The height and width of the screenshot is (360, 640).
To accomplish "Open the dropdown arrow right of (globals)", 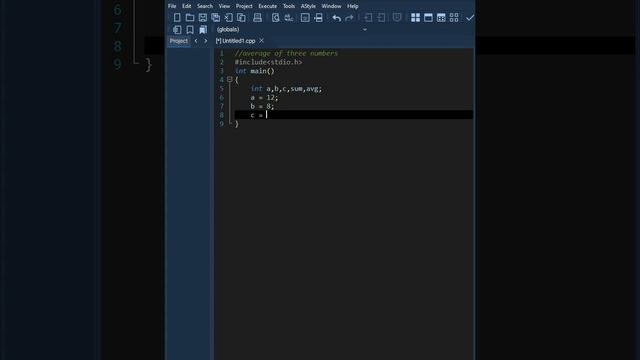I will point(365,29).
